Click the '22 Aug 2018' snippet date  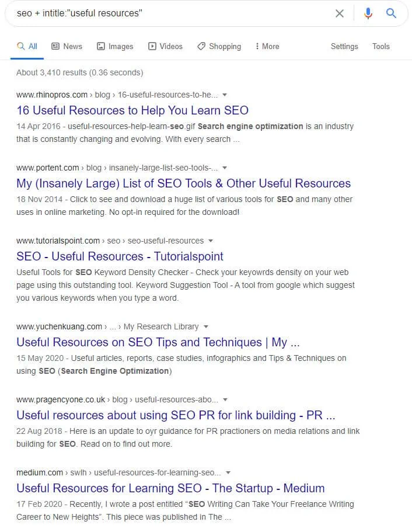click(39, 431)
